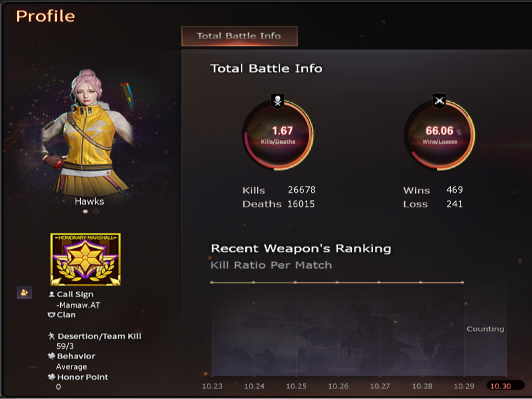Click the Desertion/Team Kill running icon
The width and height of the screenshot is (532, 399).
click(x=52, y=336)
